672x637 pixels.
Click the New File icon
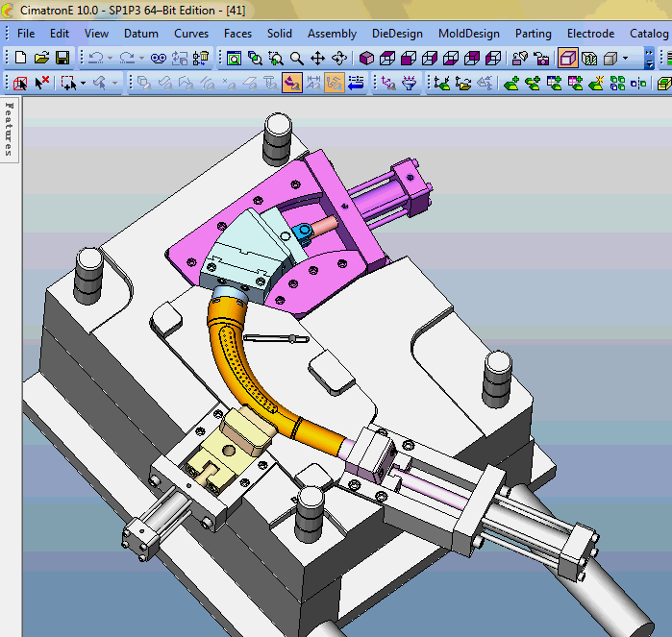21,59
